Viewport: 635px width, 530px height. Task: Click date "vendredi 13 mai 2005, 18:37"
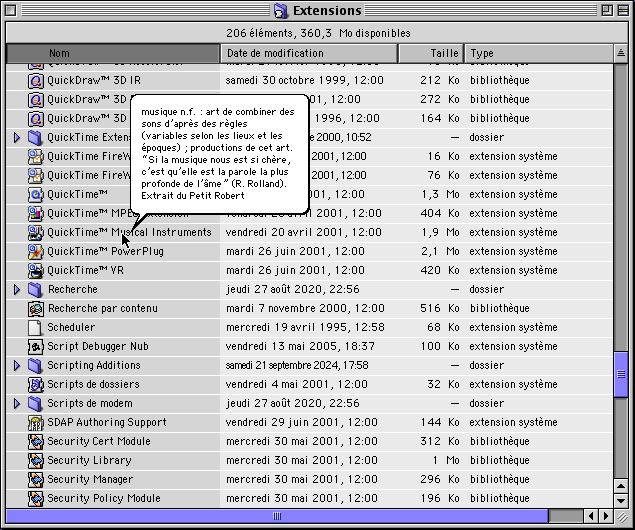pyautogui.click(x=300, y=347)
